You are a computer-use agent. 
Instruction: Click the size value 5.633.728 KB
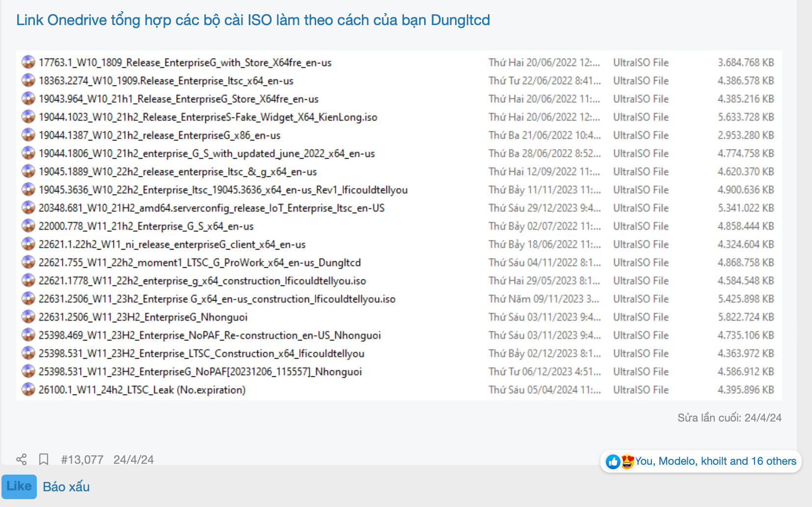click(x=746, y=117)
